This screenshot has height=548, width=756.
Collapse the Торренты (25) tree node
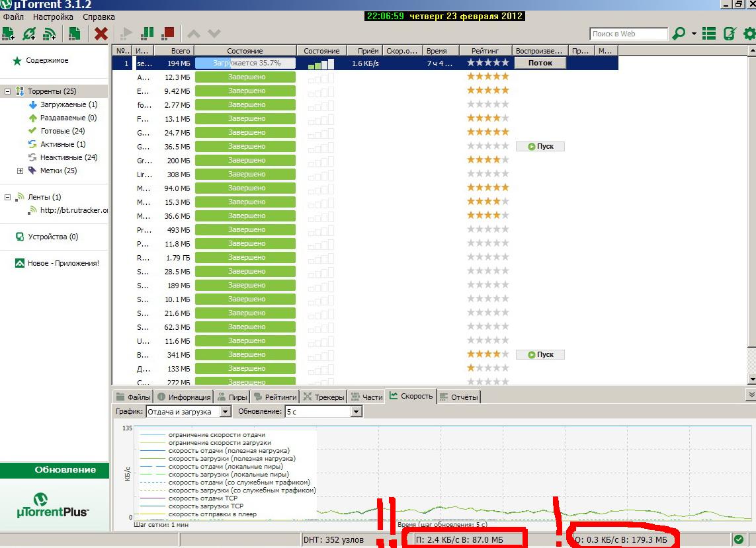7,91
